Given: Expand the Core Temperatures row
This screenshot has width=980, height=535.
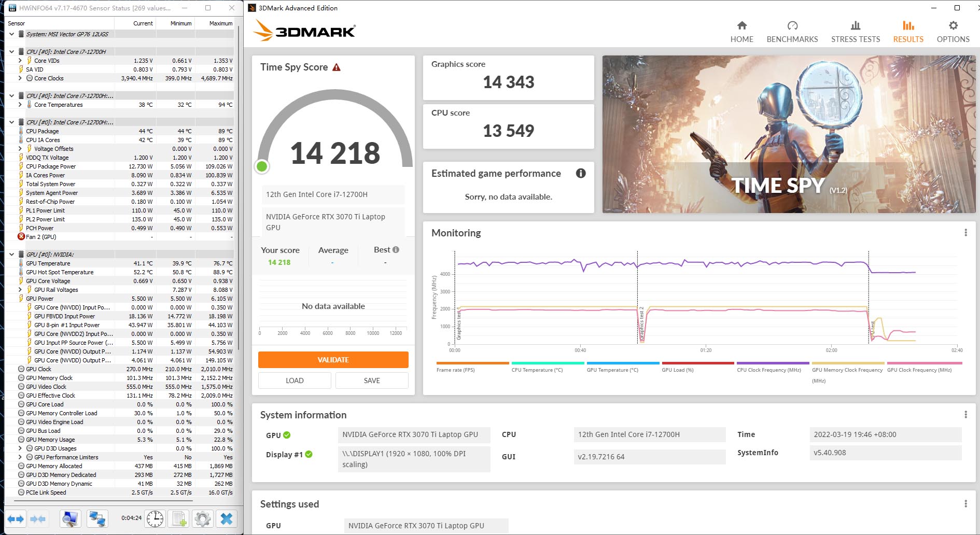Looking at the screenshot, I should tap(20, 105).
